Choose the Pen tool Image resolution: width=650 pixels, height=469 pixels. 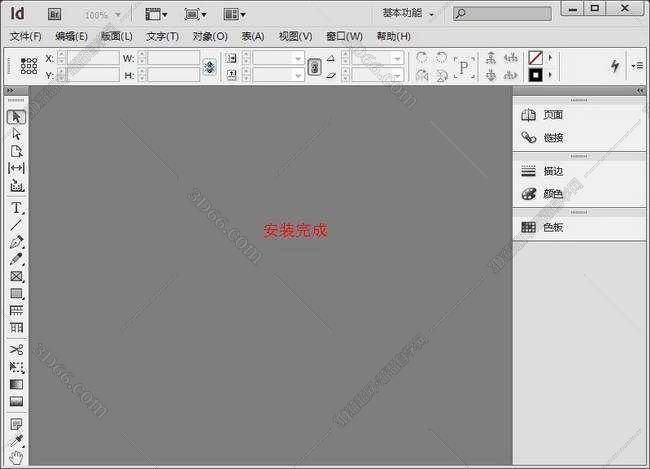16,242
